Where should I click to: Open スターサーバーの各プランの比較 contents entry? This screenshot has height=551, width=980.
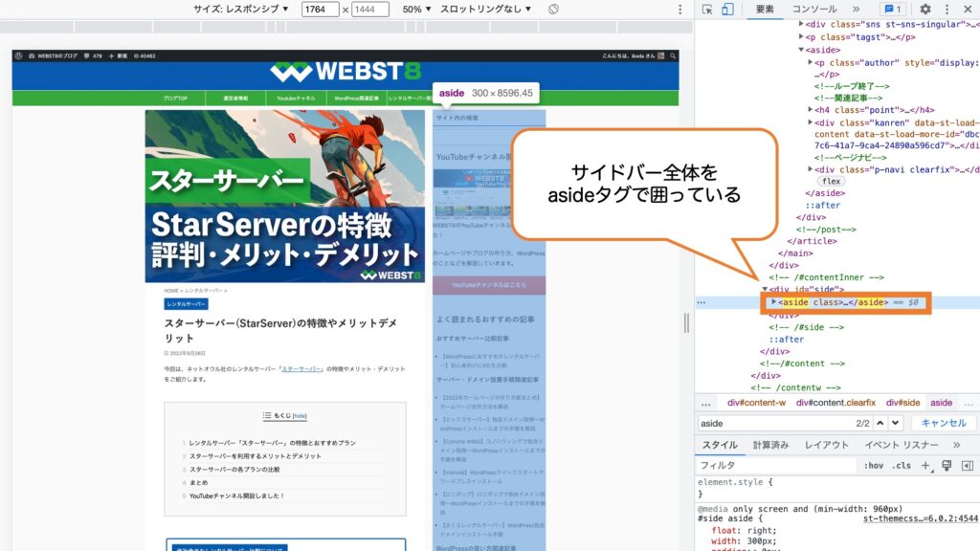click(x=234, y=469)
